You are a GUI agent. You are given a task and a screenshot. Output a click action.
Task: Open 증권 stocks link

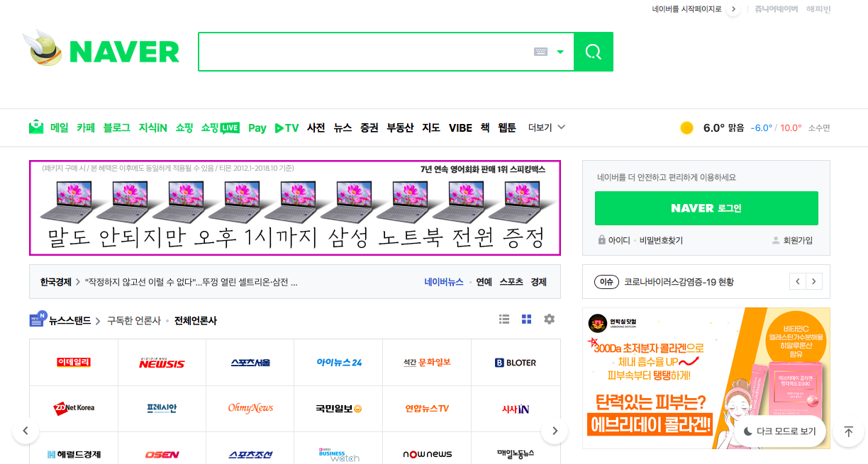(369, 128)
